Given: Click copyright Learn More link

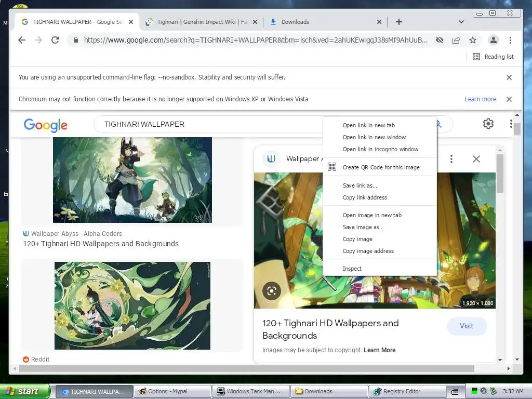Looking at the screenshot, I should point(380,350).
